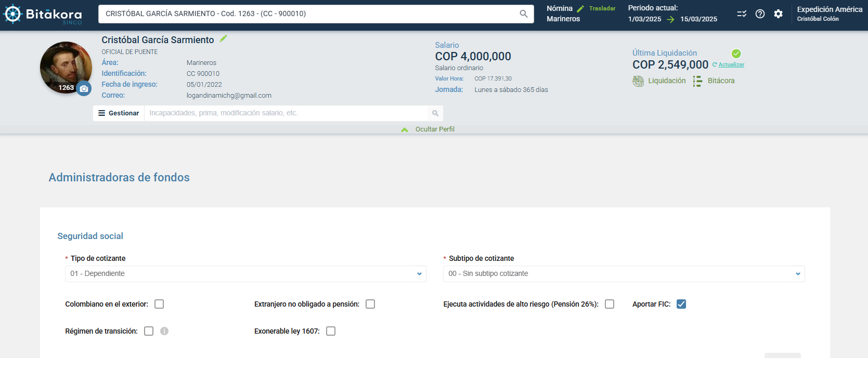868x383 pixels.
Task: Click the Liquidación globe icon
Action: tap(638, 81)
